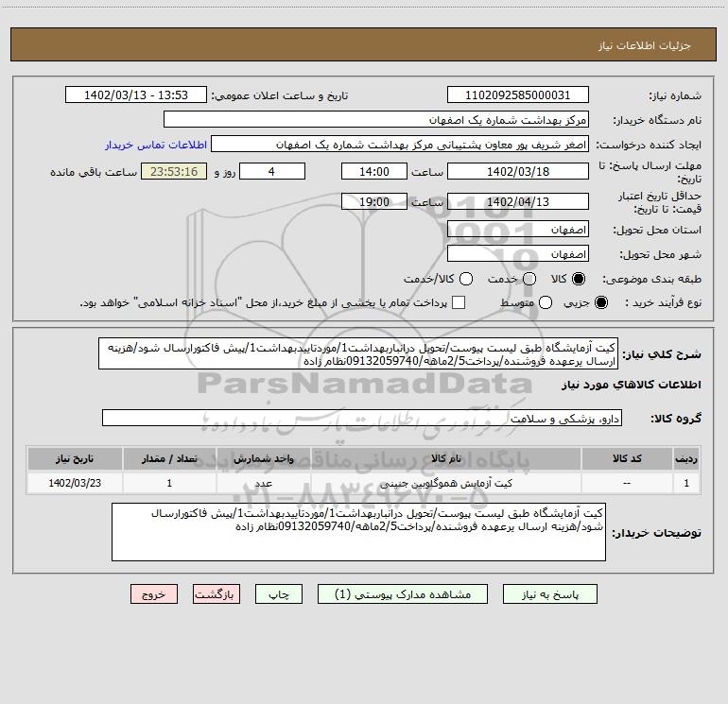Click the جزئیات اطلاعات نیاز header title
This screenshot has height=704, width=728.
pos(645,45)
